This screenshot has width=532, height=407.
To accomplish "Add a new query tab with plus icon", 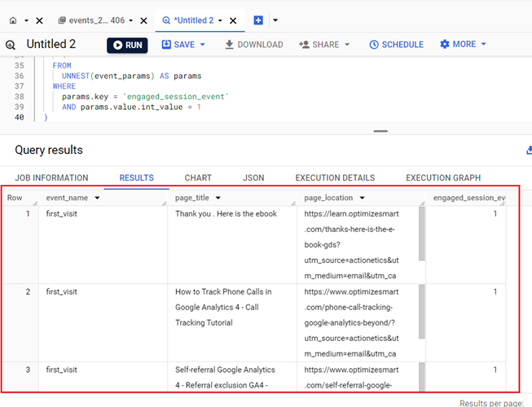I will click(258, 20).
